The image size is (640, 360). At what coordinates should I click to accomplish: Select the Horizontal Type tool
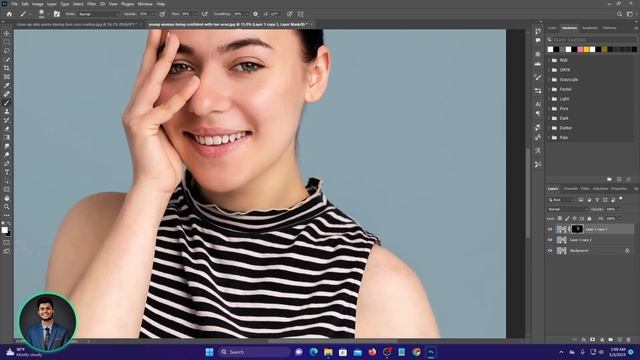(7, 172)
